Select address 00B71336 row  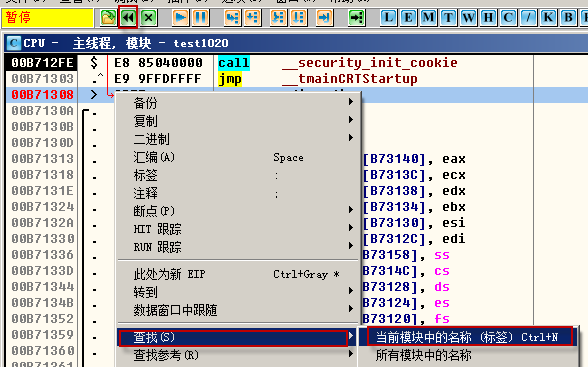[x=42, y=255]
